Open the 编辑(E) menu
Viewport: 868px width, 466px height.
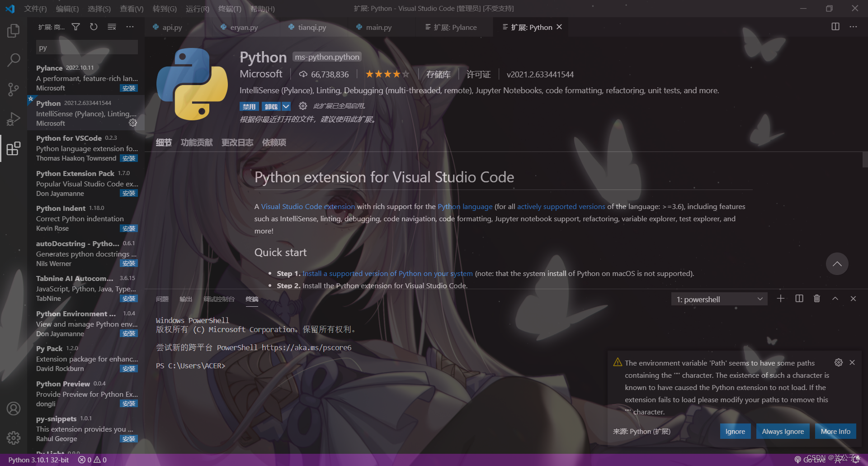point(67,9)
